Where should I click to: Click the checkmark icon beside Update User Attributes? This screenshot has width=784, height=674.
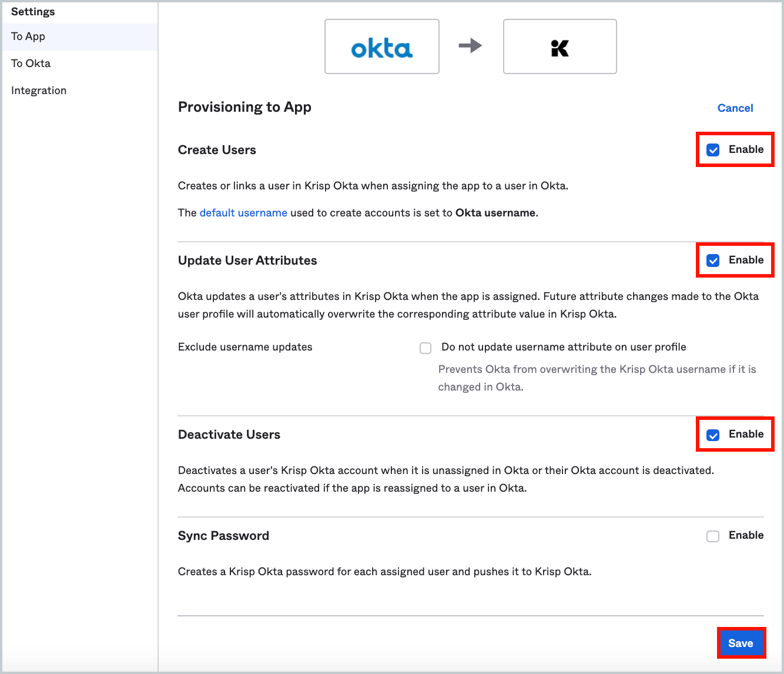pyautogui.click(x=712, y=260)
